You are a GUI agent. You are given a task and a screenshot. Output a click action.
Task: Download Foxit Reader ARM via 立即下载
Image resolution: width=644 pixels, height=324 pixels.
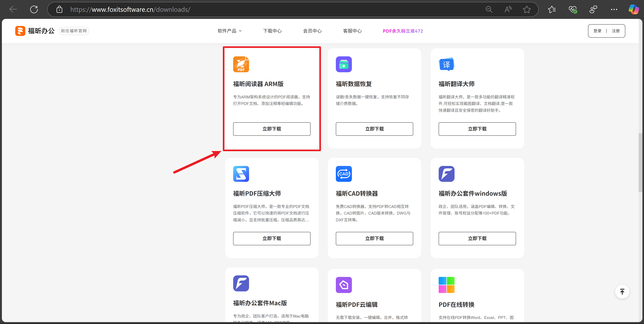272,129
